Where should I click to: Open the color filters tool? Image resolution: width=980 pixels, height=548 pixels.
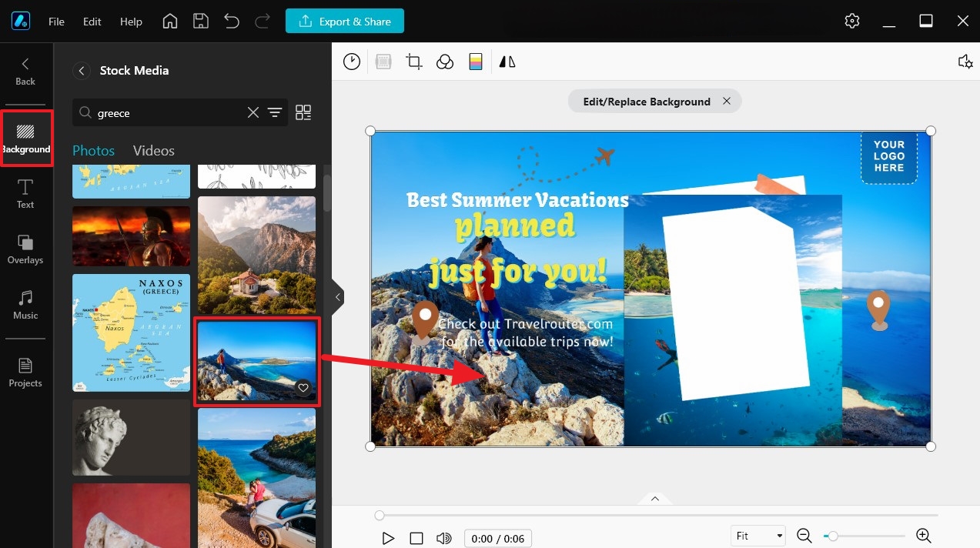pyautogui.click(x=476, y=62)
